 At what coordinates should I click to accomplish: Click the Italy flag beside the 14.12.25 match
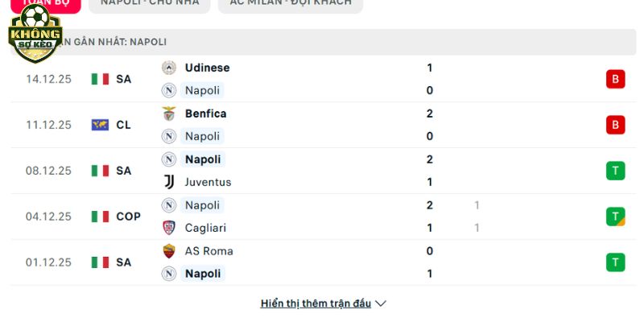[100, 79]
